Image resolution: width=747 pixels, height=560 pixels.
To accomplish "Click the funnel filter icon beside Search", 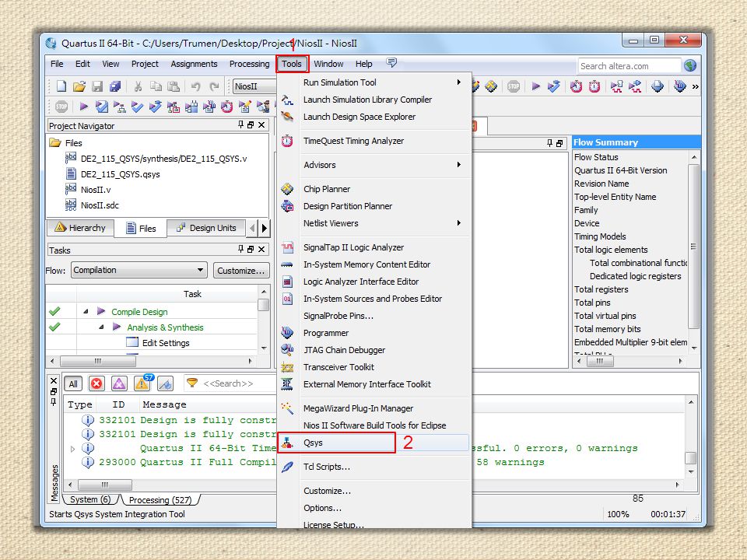I will tap(191, 383).
